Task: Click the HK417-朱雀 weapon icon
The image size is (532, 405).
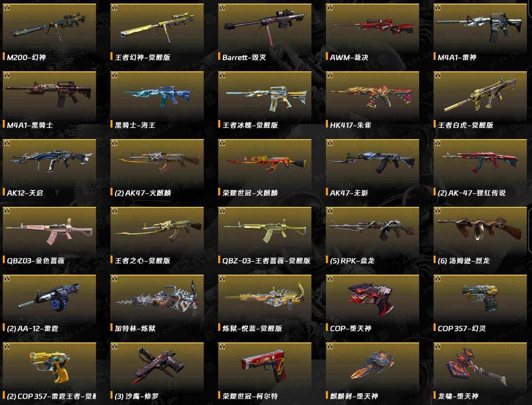Action: point(371,95)
